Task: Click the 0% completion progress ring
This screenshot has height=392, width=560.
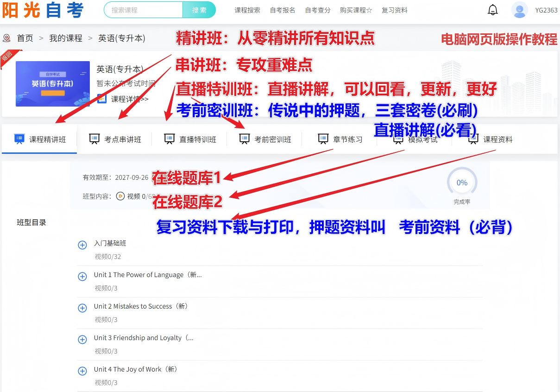Action: (x=462, y=183)
